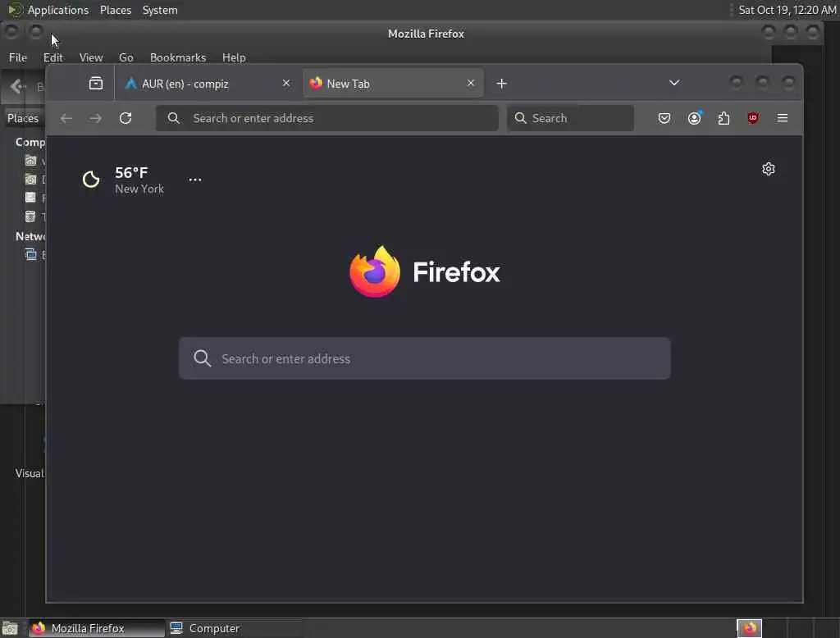The image size is (840, 638).
Task: Click the center Search or enter address box
Action: 424,358
